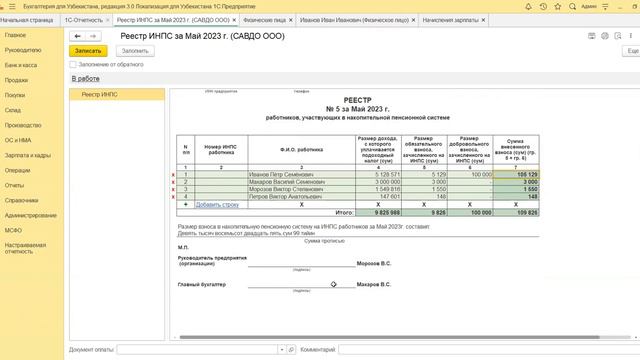This screenshot has width=640, height=360.
Task: Click the Документ оплаты input field
Action: [197, 350]
